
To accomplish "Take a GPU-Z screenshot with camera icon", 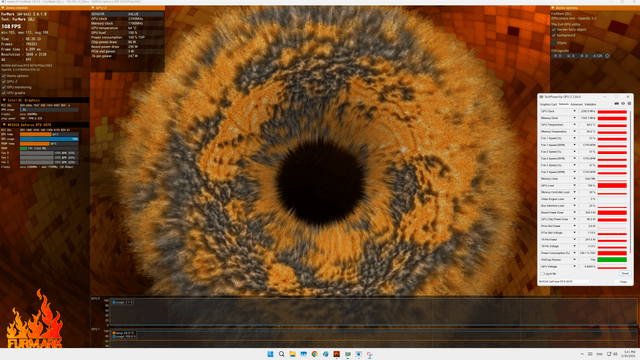I will (616, 104).
